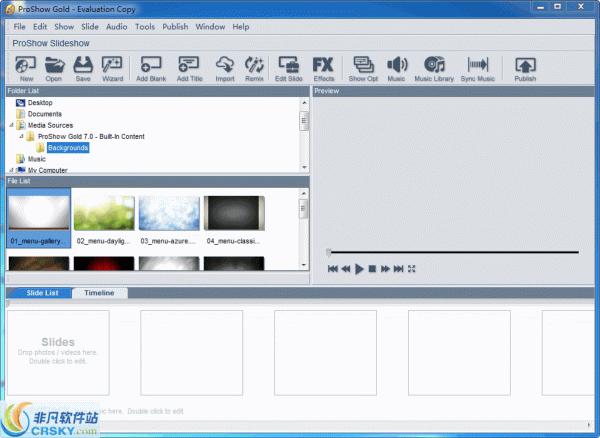Create a New show from toolbar
Viewport: 600px width, 438px height.
pos(26,69)
